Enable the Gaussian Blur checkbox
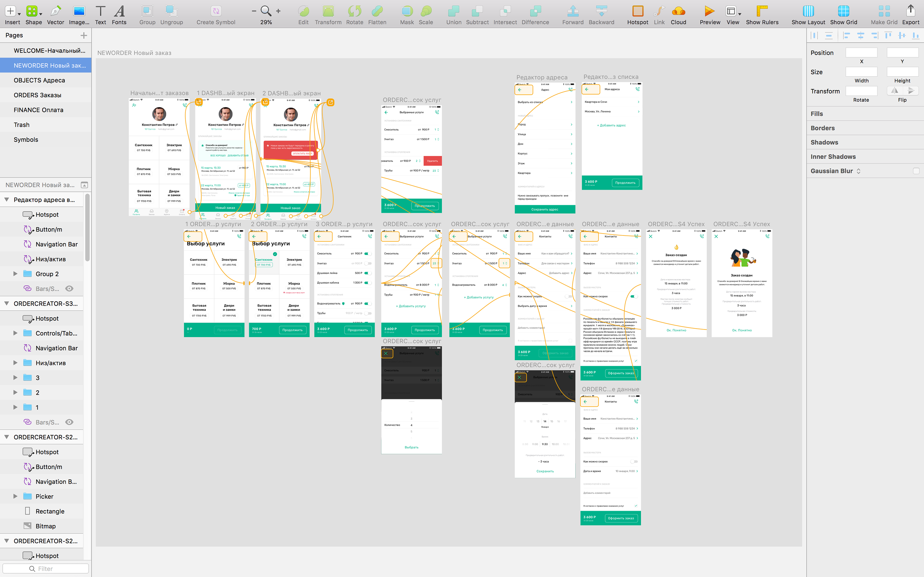Viewport: 924px width, 577px height. (x=916, y=171)
